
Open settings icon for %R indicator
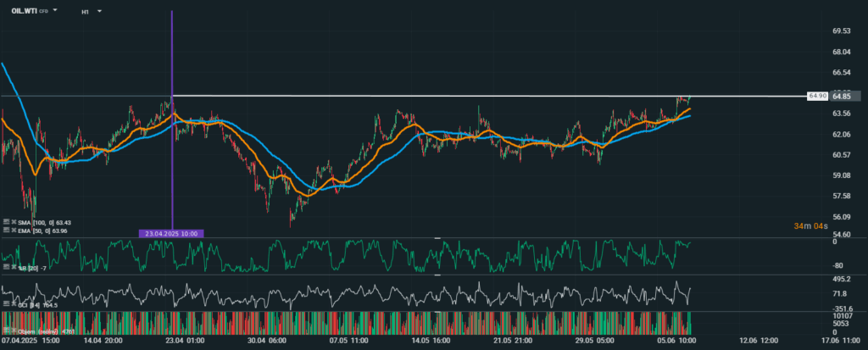5,267
